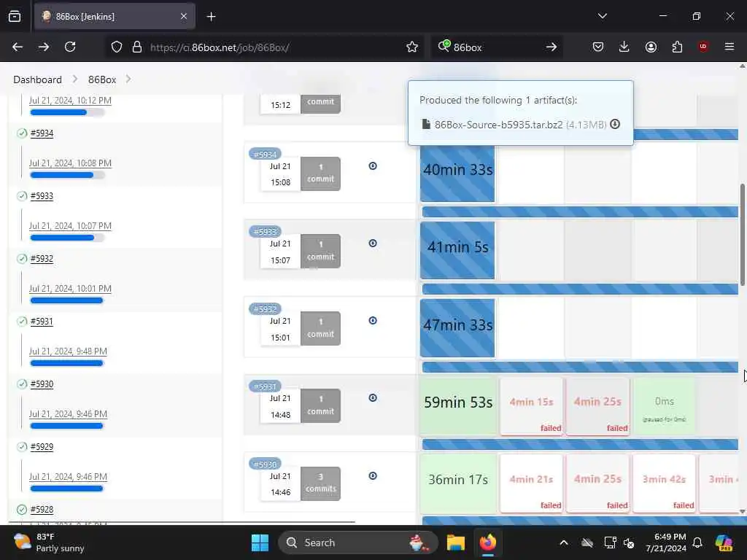
Task: Show changes for 15:08 commit box
Action: [x=321, y=174]
